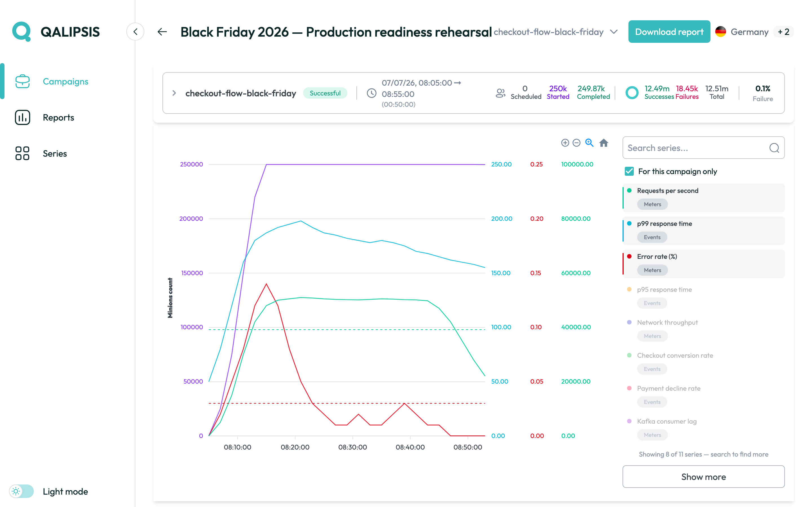Click the back arrow beside campaign title
The height and width of the screenshot is (507, 812).
[x=162, y=32]
